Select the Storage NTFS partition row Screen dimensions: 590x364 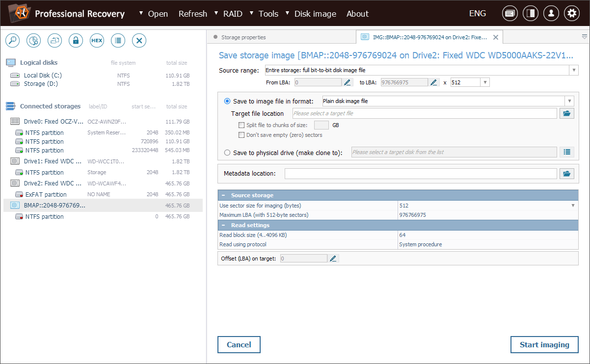click(x=102, y=172)
